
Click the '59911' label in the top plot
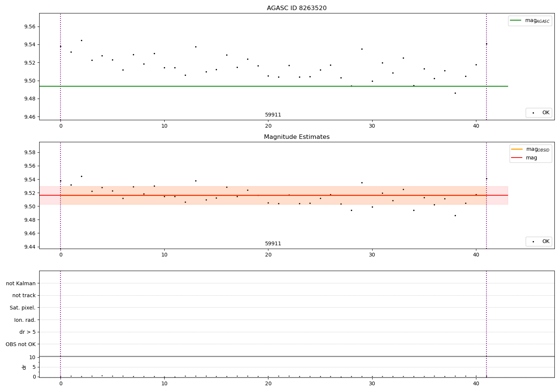point(273,115)
